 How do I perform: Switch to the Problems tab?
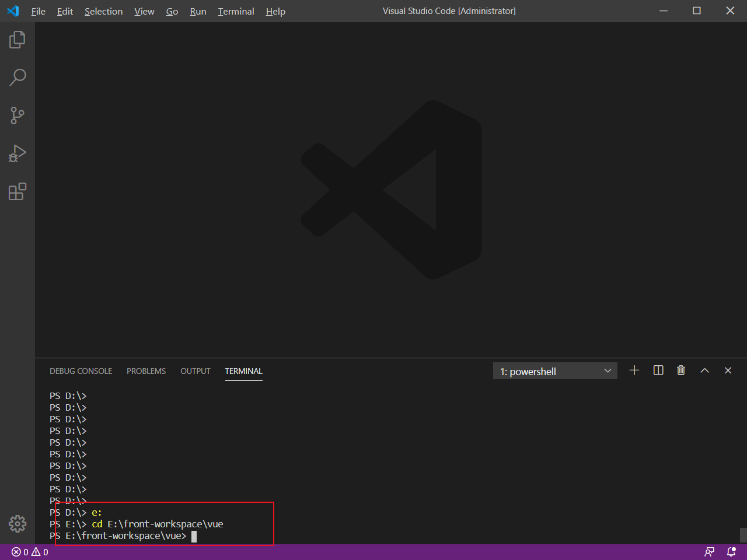tap(146, 370)
